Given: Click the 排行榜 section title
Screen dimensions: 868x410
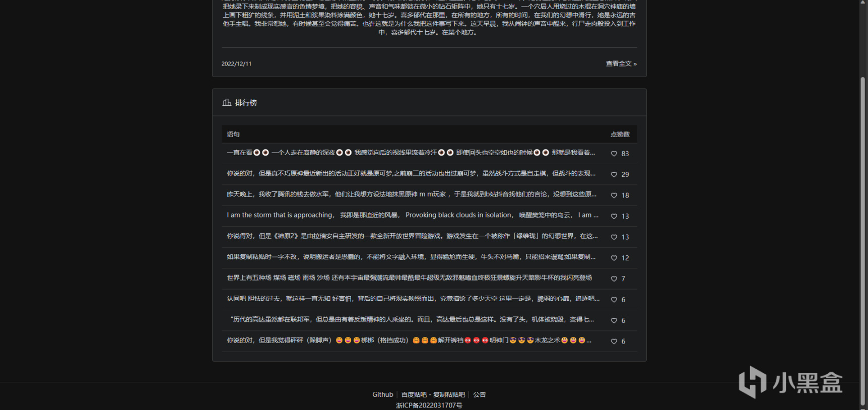Looking at the screenshot, I should [246, 103].
